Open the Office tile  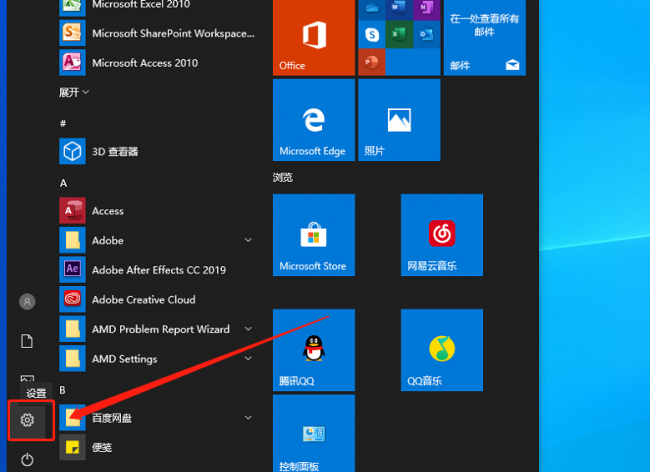tap(314, 37)
